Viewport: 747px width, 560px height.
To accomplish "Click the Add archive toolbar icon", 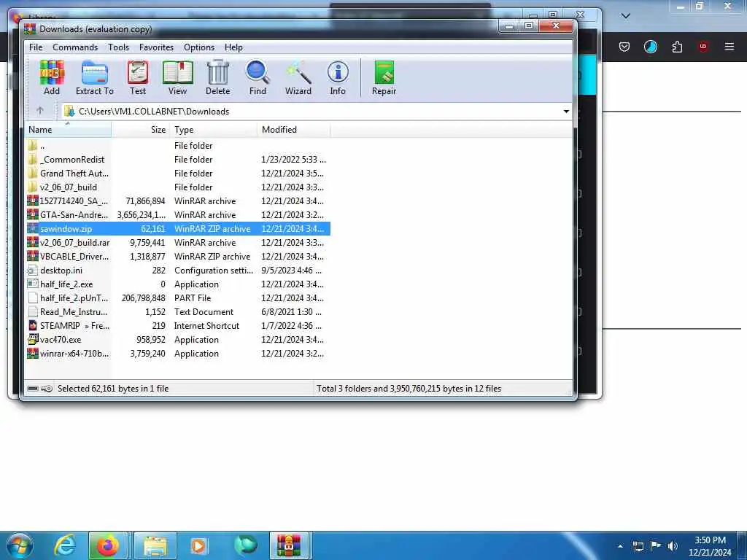I will coord(52,77).
